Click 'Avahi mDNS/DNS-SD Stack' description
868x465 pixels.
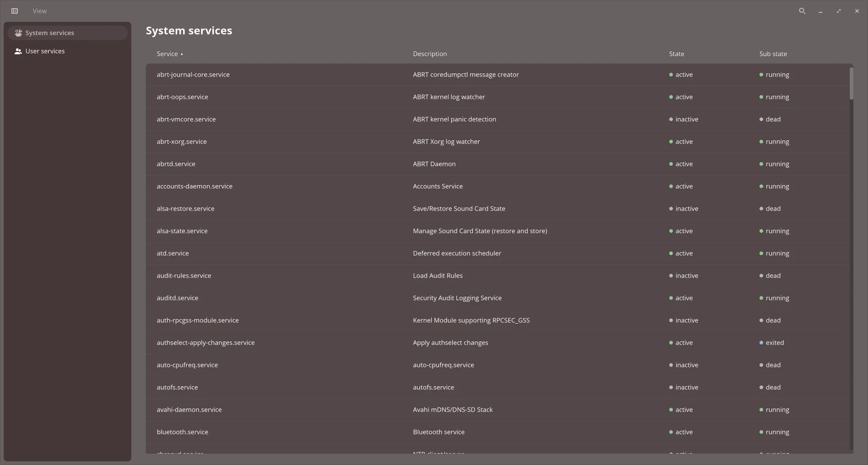coord(453,410)
